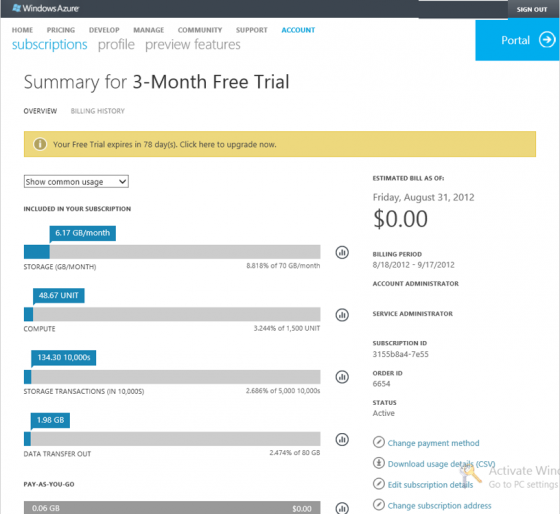Screen dimensions: 560x514
Task: Click the pay-as-you-go 0.06 GB bar
Action: pyautogui.click(x=172, y=508)
